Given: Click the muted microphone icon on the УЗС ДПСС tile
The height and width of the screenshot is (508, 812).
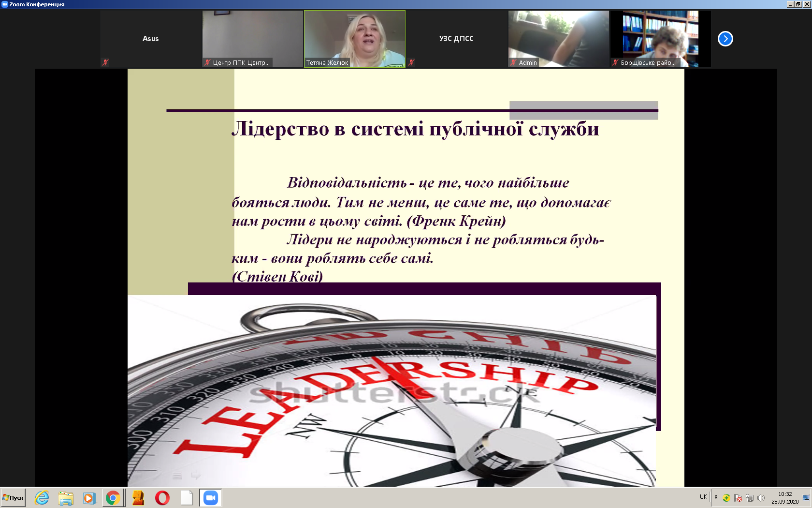Looking at the screenshot, I should 411,62.
